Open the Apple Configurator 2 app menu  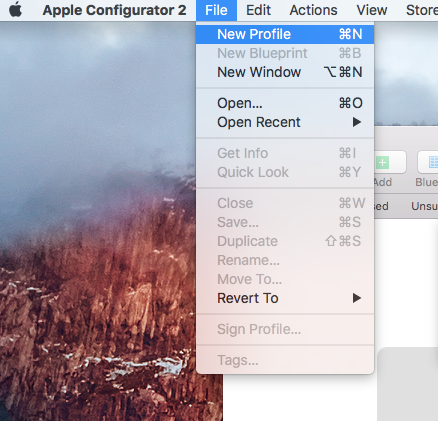114,10
